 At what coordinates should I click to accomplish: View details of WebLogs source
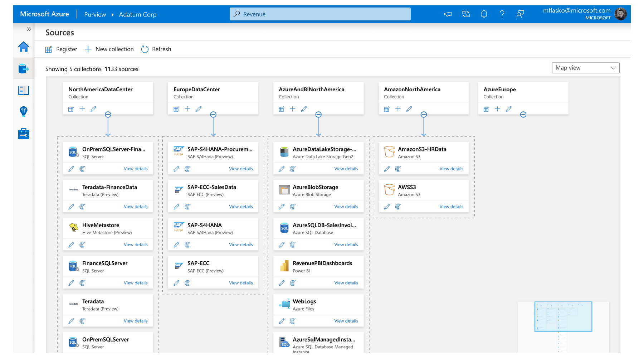click(x=346, y=321)
